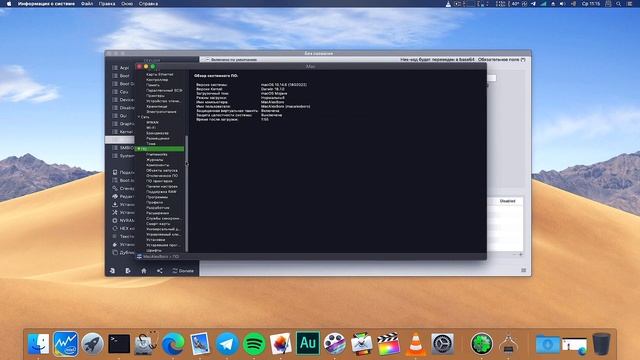Open Terminal from the Dock

point(119,344)
